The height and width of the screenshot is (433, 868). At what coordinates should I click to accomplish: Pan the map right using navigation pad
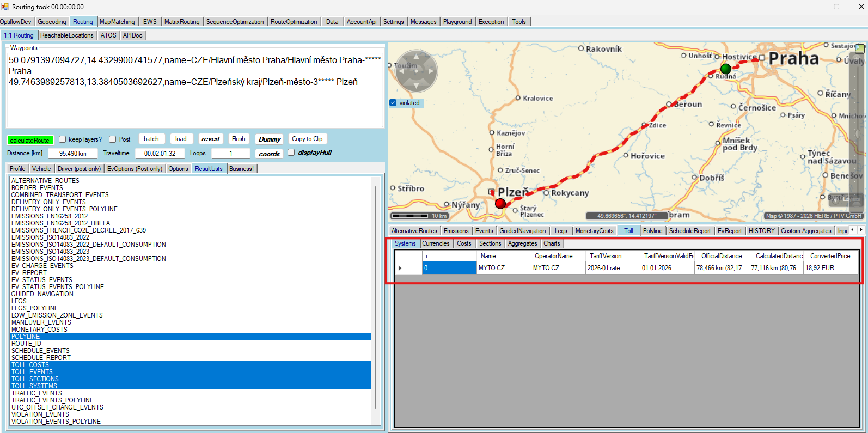[431, 71]
